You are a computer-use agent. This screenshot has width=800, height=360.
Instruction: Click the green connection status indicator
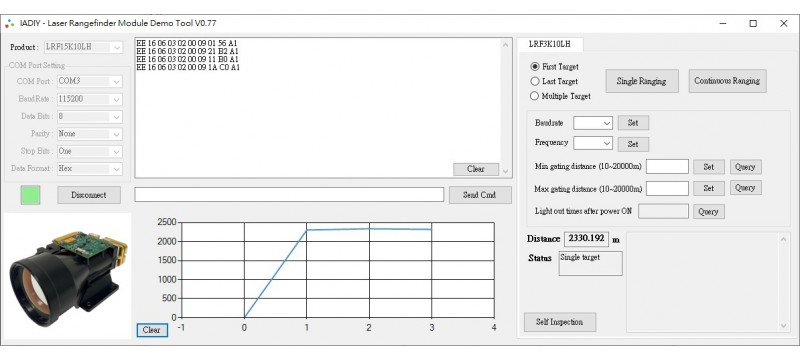point(30,195)
